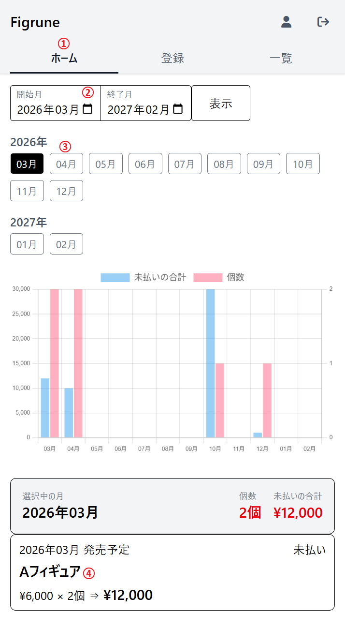Viewport: 345px width, 644px height.
Task: Select the 2026年 12月 month button
Action: click(x=66, y=191)
